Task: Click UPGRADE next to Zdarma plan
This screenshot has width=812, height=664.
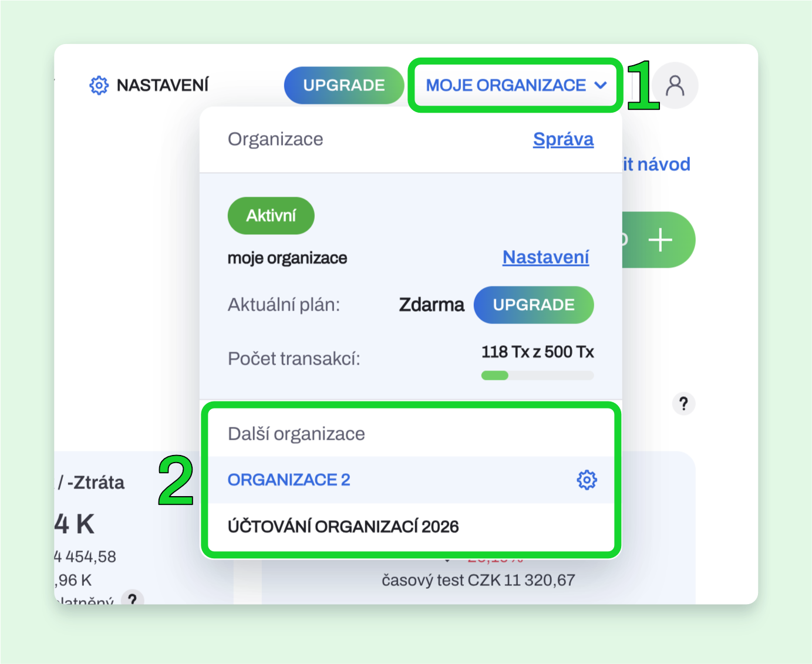Action: coord(534,305)
